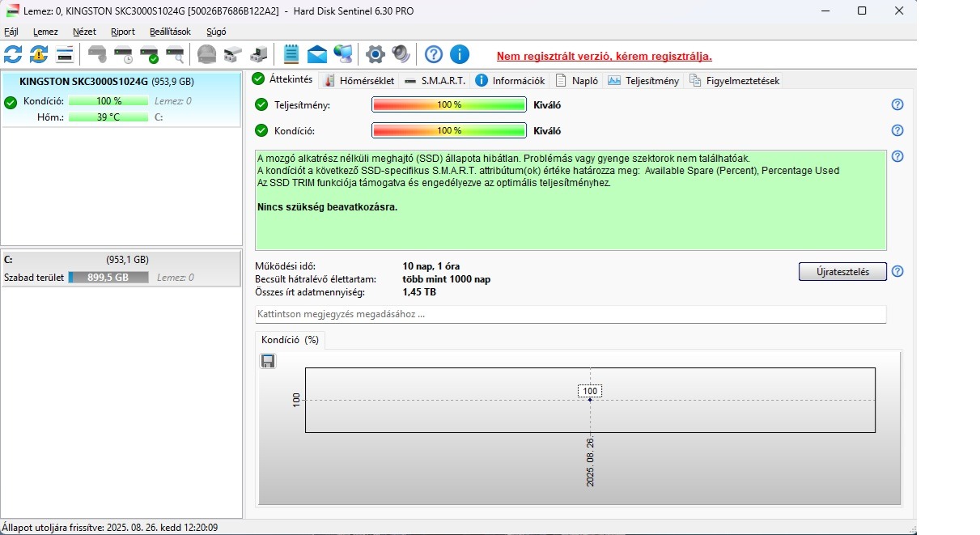This screenshot has height=535, width=980.
Task: Click the red unregistered version registration link
Action: [604, 56]
